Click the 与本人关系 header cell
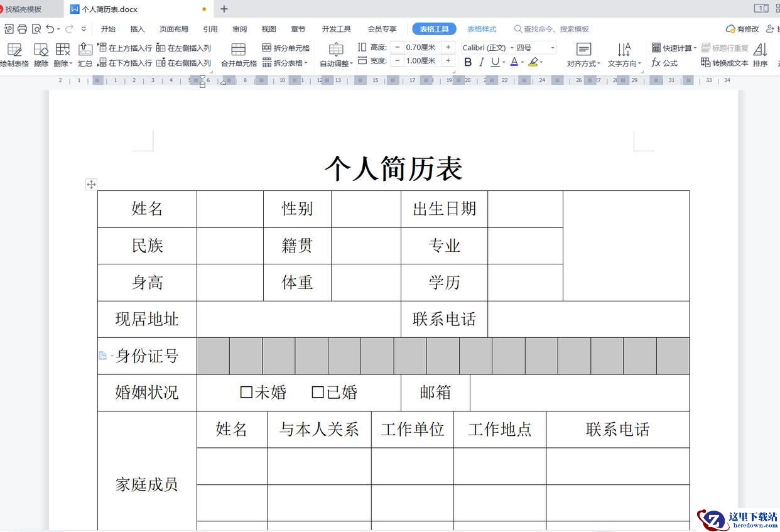Screen dimensions: 780x532 pos(319,430)
